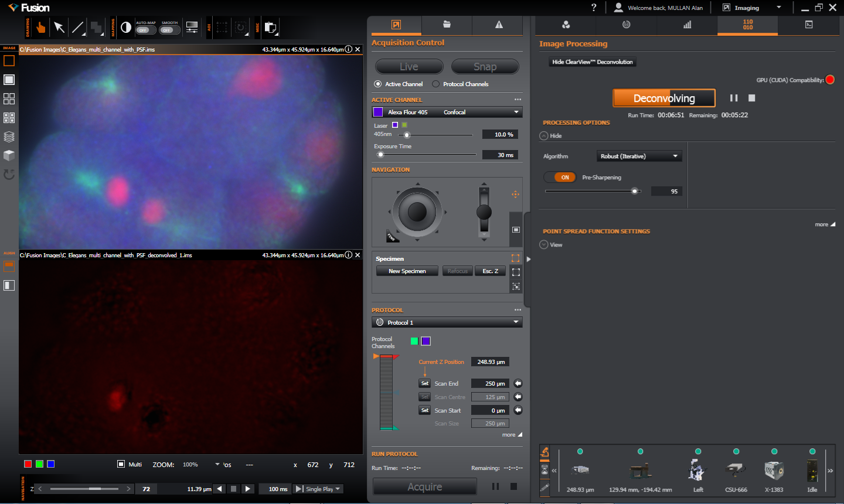Viewport: 844px width, 504px height.
Task: Click the contrast adjustment icon
Action: point(125,28)
